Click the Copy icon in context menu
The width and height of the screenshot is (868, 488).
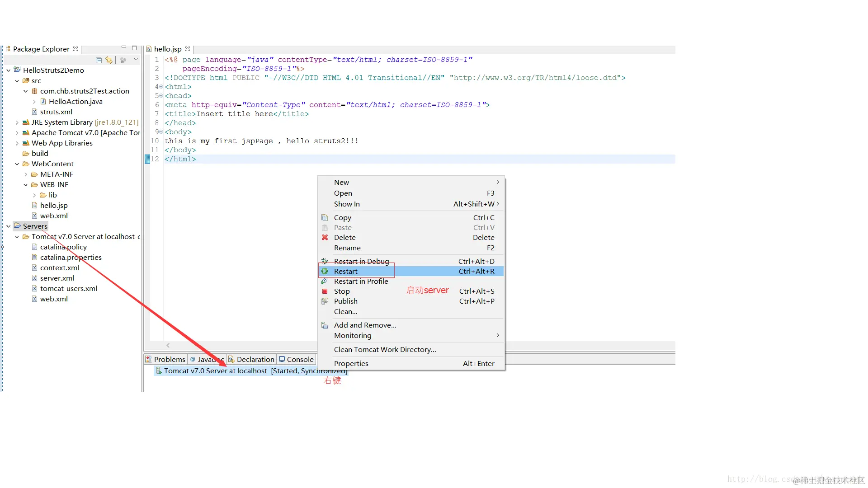click(325, 218)
